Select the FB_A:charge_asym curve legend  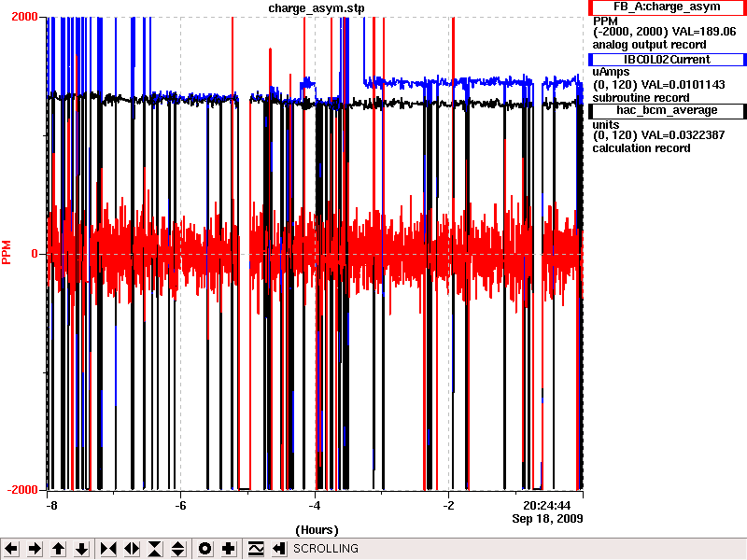click(667, 7)
